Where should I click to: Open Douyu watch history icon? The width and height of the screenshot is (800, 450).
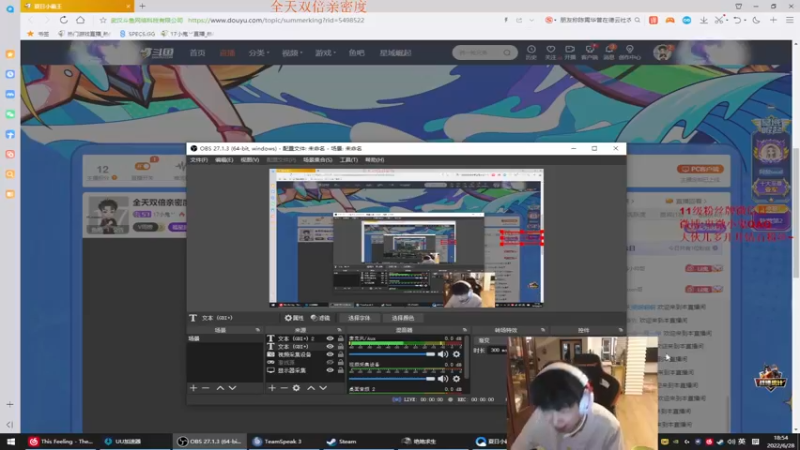click(x=531, y=52)
